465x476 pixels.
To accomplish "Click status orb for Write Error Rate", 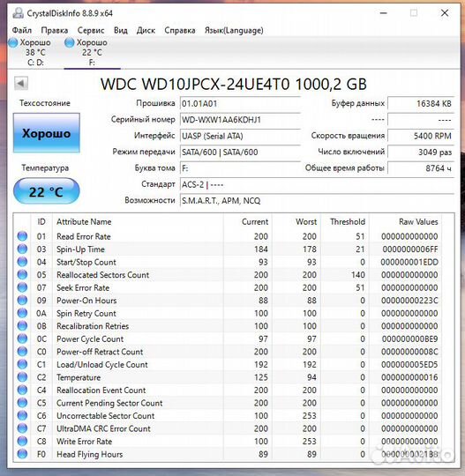I will [22, 441].
